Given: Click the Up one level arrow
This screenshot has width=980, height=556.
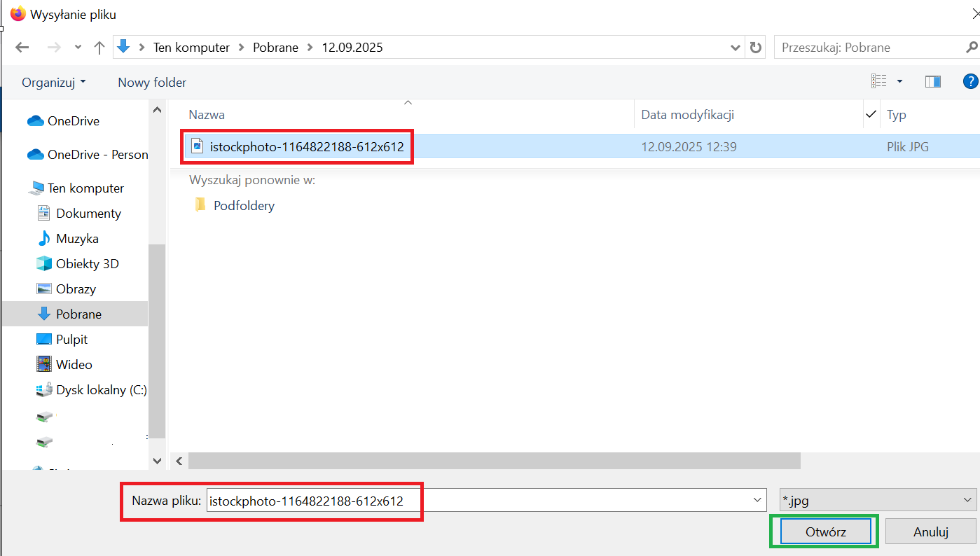Looking at the screenshot, I should coord(99,48).
